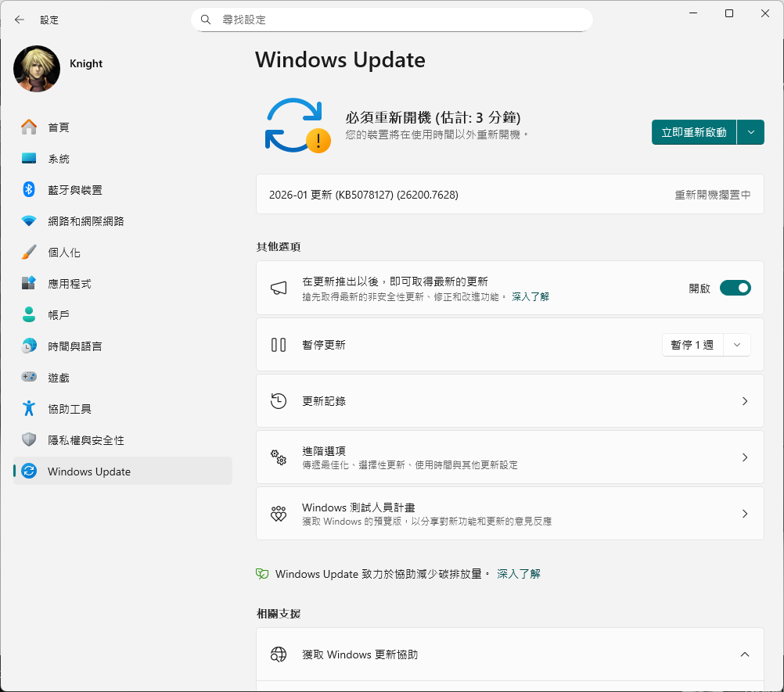Open 進階選項 advanced options

[x=510, y=457]
